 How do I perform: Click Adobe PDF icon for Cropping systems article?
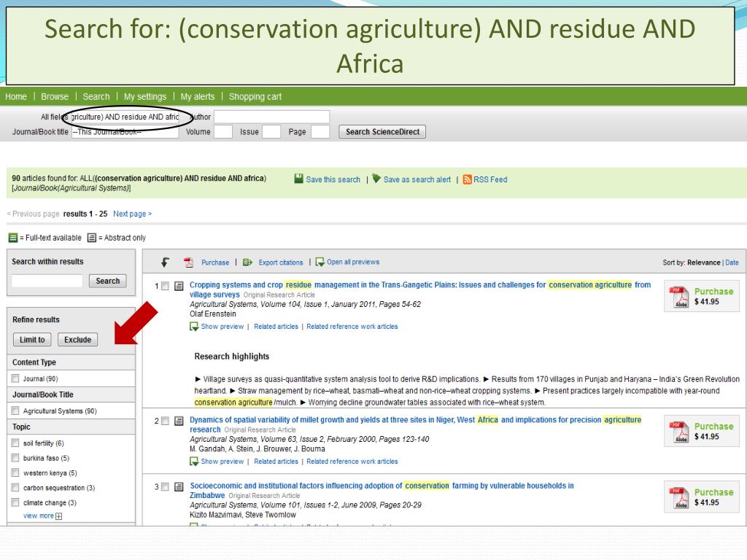[x=679, y=297]
